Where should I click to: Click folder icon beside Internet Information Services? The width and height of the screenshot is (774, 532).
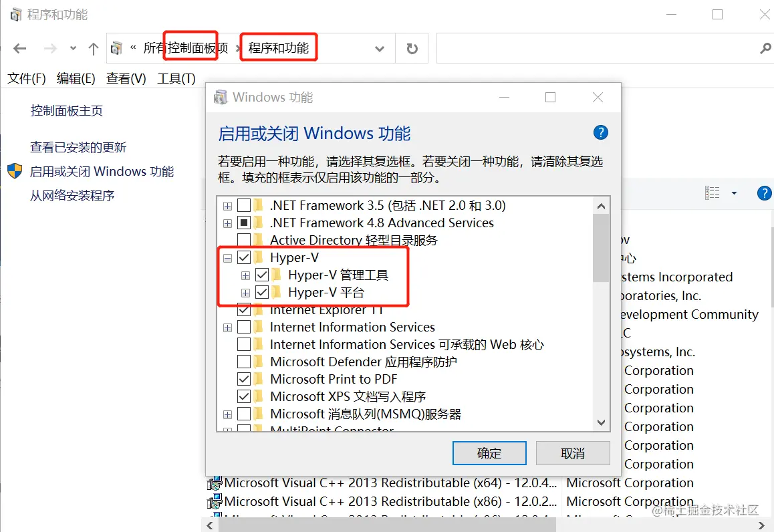259,327
